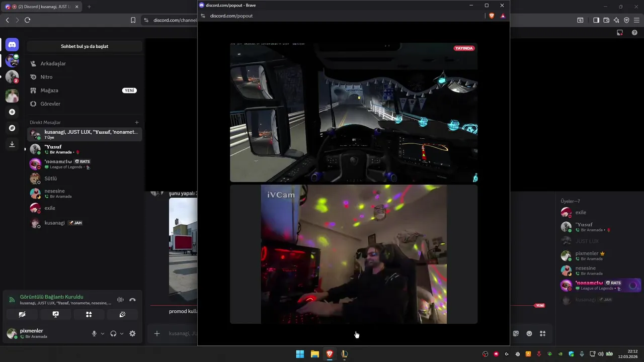Click 'nonametw in Üyeler member list
Image resolution: width=644 pixels, height=362 pixels.
(x=600, y=286)
